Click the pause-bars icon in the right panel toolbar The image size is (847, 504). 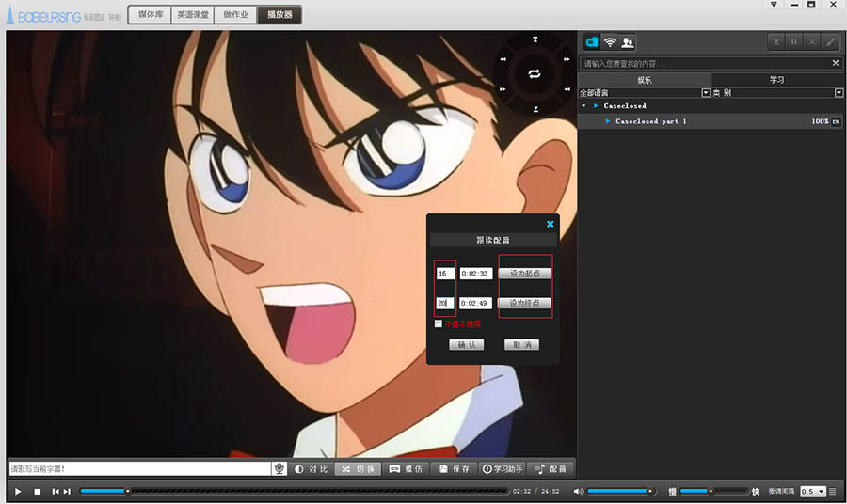(x=794, y=41)
